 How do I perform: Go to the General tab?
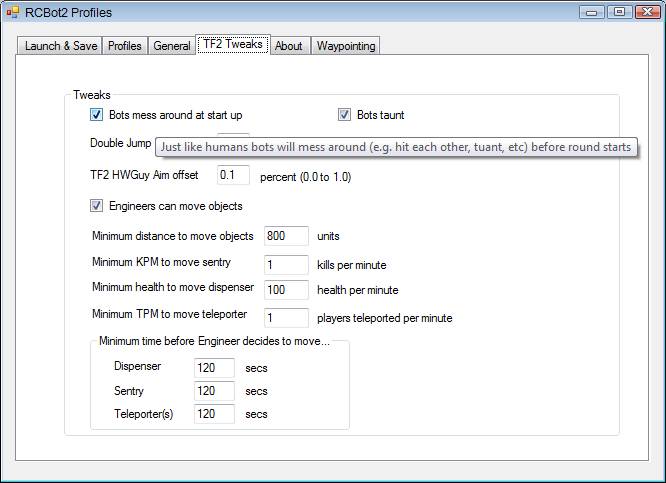tap(172, 45)
